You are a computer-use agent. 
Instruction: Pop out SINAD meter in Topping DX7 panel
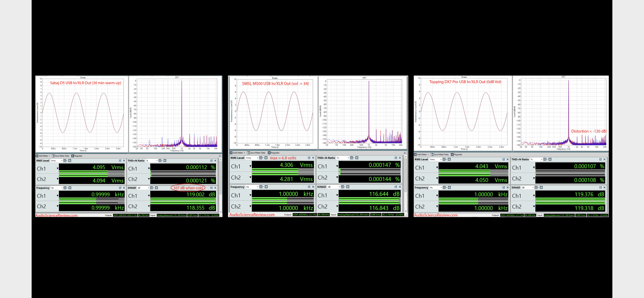600,188
